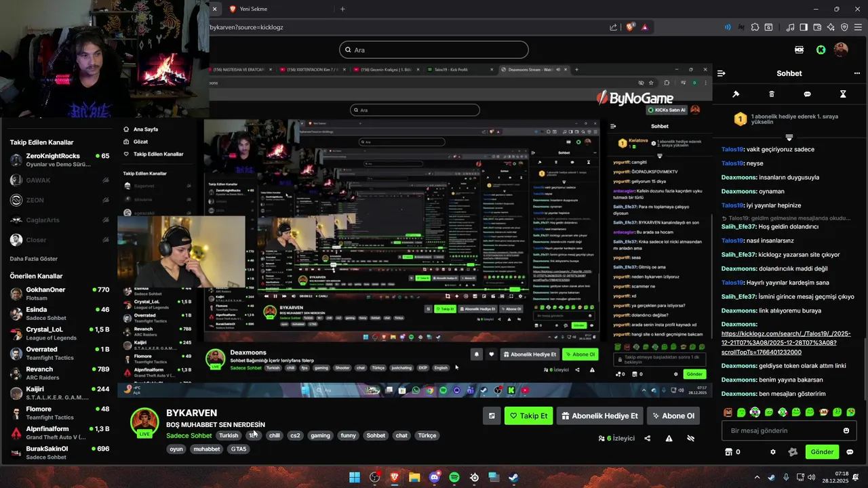Open the emoji picker in message box

tap(846, 430)
